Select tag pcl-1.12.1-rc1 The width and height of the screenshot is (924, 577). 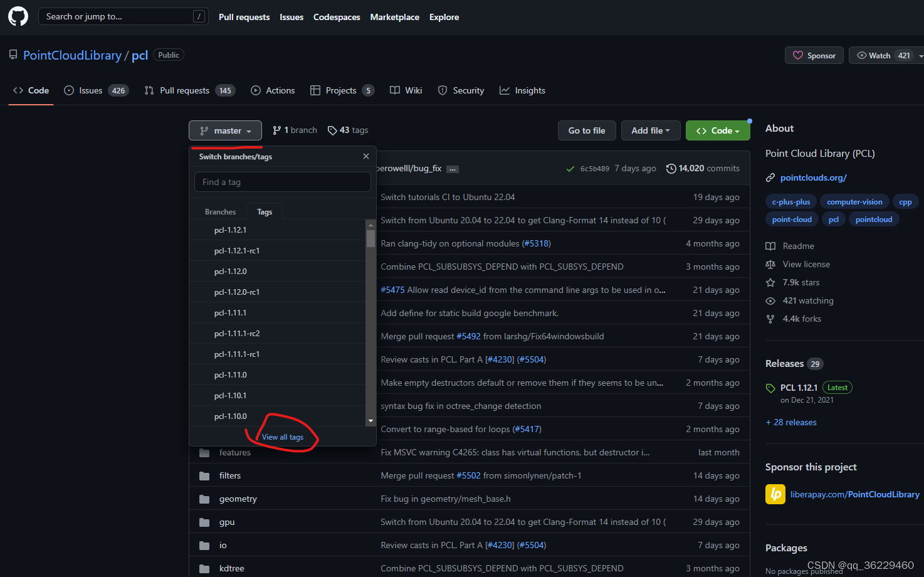click(x=278, y=251)
